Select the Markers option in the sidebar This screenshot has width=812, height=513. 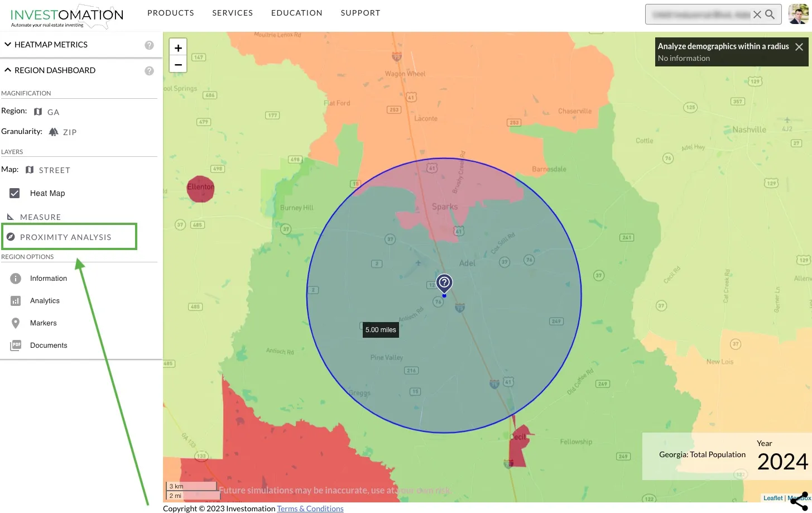tap(43, 323)
